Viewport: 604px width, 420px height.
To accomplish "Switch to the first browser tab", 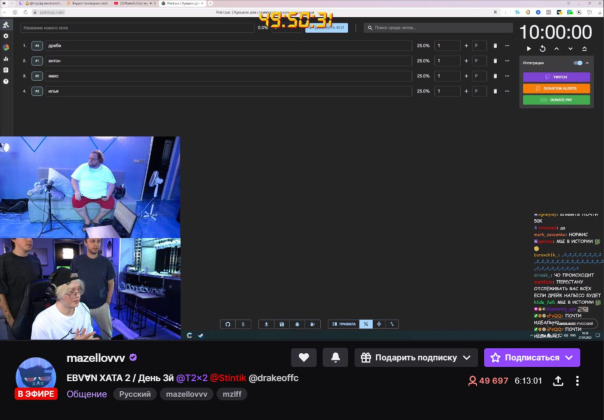I will [x=40, y=3].
